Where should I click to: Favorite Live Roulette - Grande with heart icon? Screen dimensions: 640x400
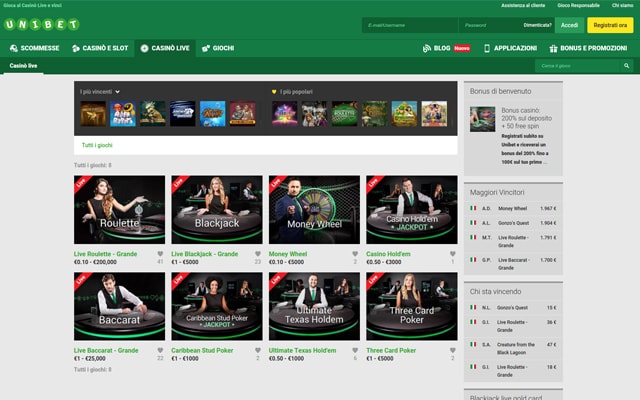pyautogui.click(x=160, y=254)
